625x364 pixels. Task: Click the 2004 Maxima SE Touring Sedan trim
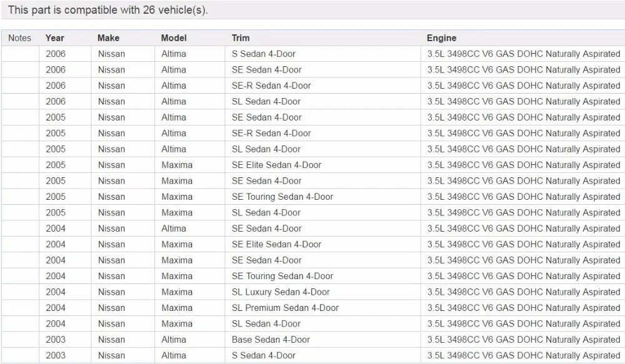(x=282, y=276)
